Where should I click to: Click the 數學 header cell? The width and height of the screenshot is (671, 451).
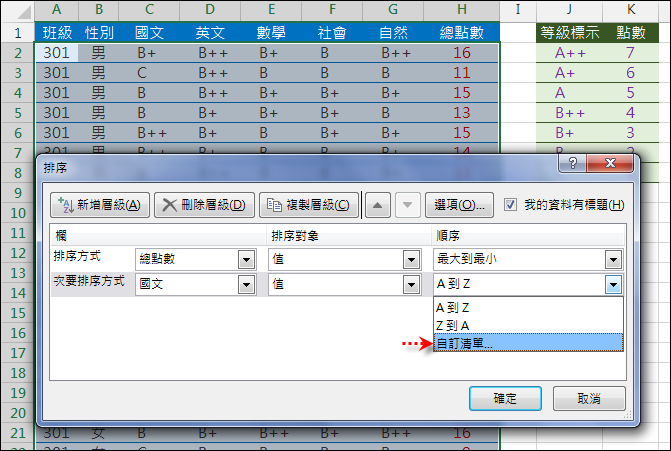(271, 33)
